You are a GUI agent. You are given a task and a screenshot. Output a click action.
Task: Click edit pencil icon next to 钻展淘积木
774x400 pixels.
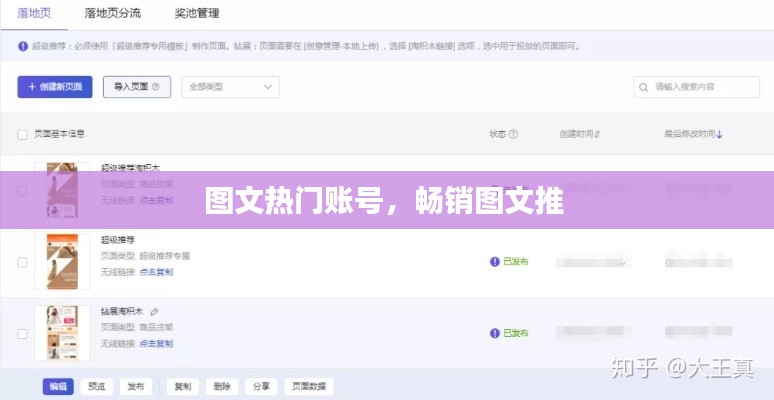[154, 312]
